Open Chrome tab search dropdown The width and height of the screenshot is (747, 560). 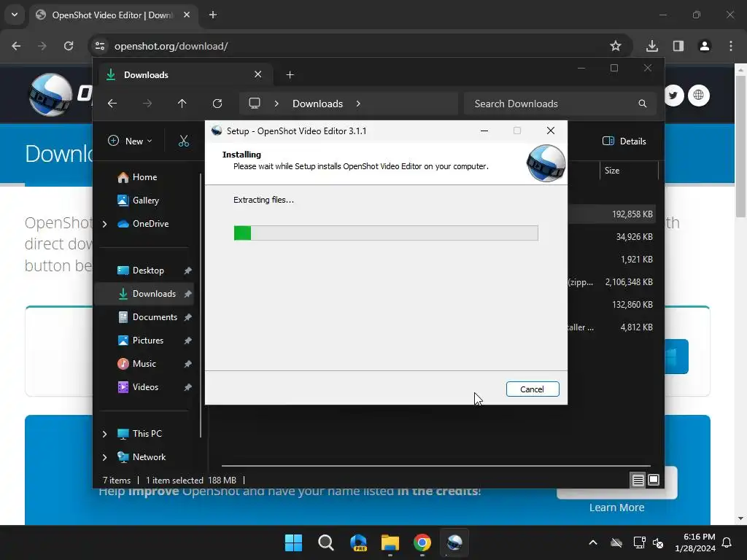(15, 15)
